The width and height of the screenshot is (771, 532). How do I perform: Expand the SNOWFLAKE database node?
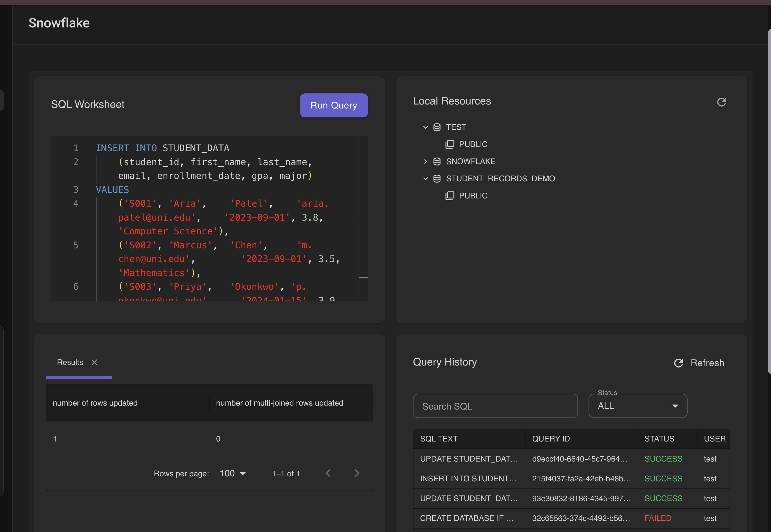pyautogui.click(x=425, y=161)
